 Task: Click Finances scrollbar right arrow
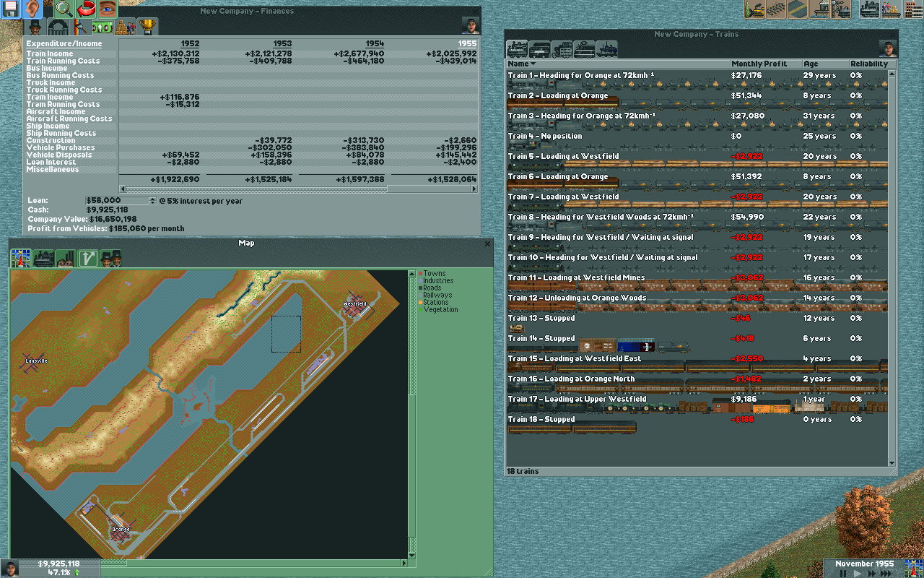point(474,189)
